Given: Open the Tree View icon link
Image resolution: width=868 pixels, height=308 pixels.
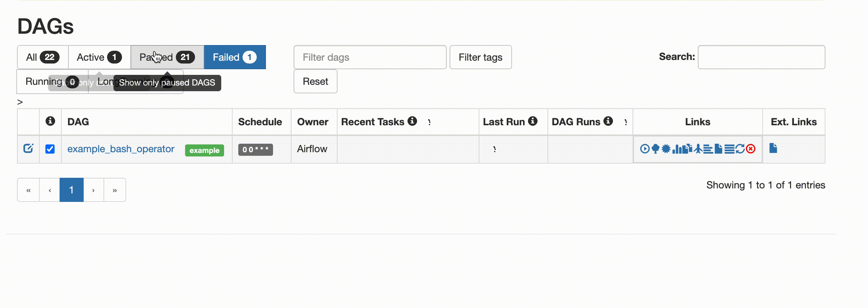Looking at the screenshot, I should pos(655,149).
